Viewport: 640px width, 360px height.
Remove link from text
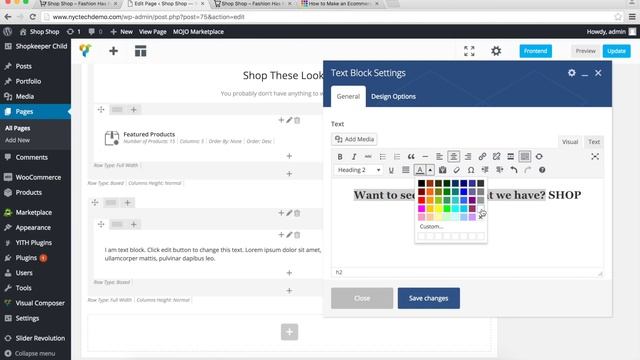[496, 157]
